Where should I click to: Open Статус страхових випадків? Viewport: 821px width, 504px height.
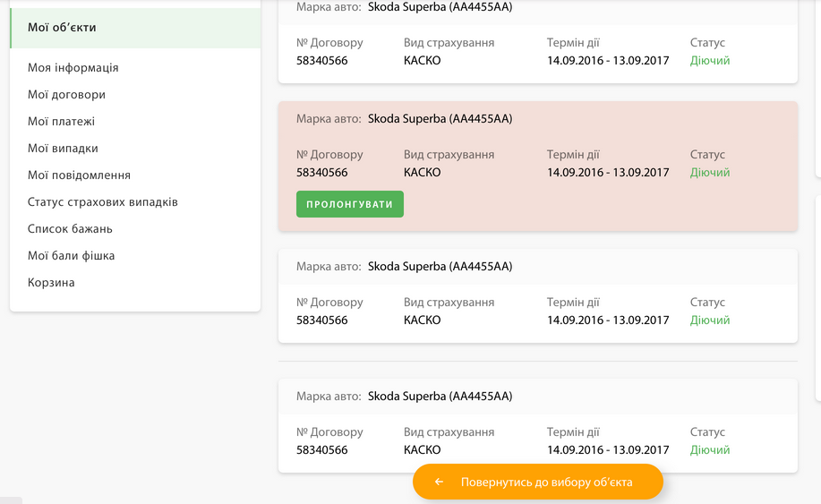(x=103, y=202)
